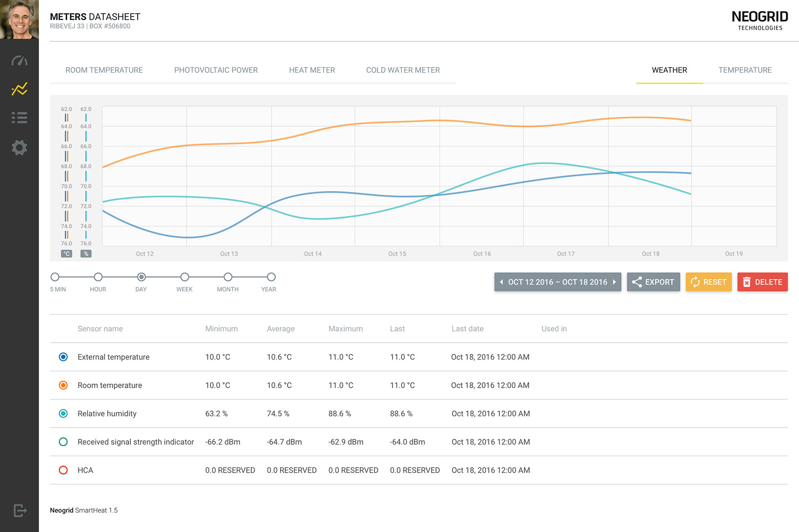Viewport: 799px width, 532px height.
Task: Open the list view icon in sidebar
Action: [19, 118]
